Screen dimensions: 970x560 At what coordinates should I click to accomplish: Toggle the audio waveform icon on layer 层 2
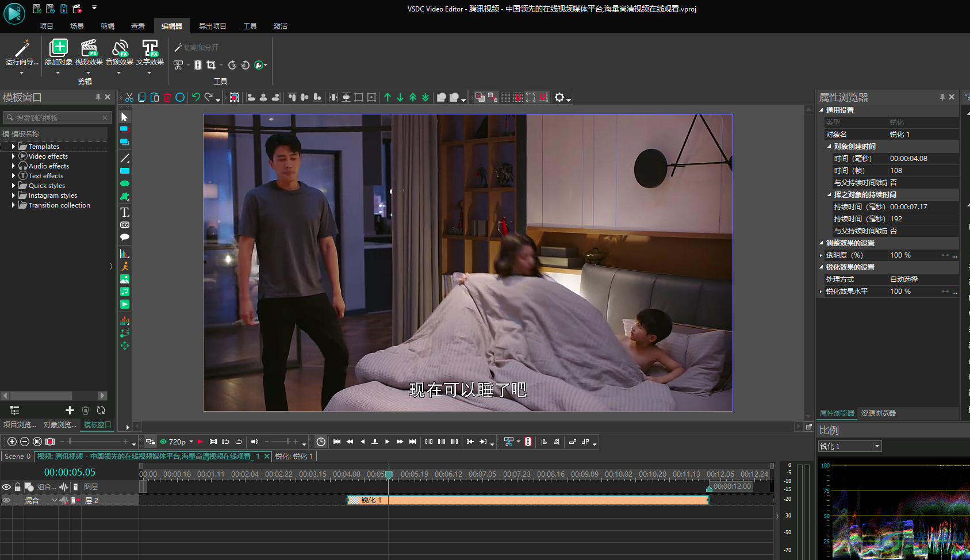(64, 500)
